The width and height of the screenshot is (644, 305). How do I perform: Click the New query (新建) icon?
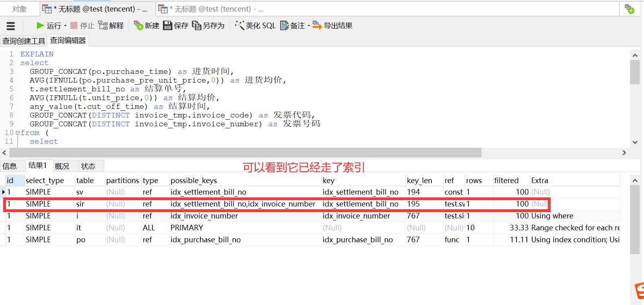click(x=138, y=25)
